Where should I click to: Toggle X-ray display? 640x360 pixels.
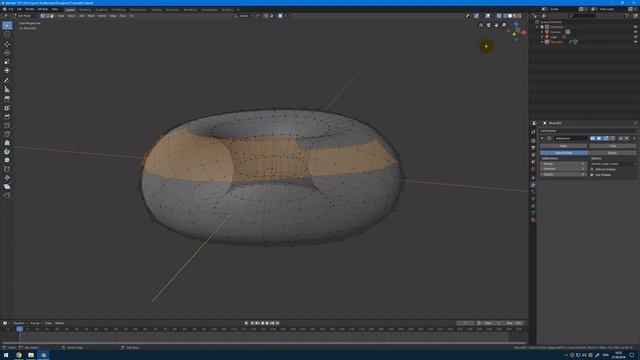coord(499,16)
